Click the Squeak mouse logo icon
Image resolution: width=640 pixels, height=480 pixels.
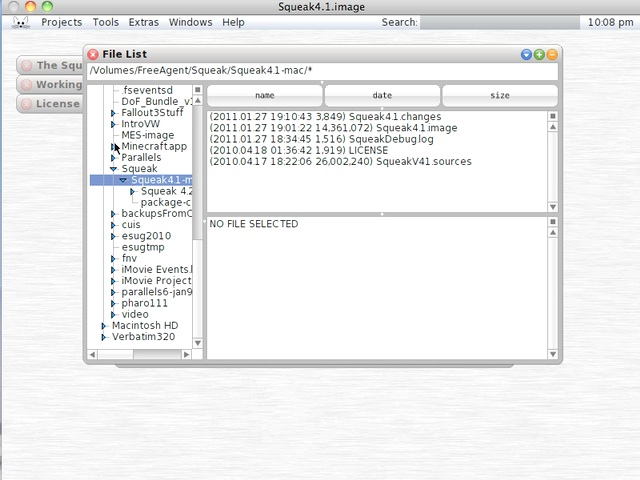click(x=20, y=22)
